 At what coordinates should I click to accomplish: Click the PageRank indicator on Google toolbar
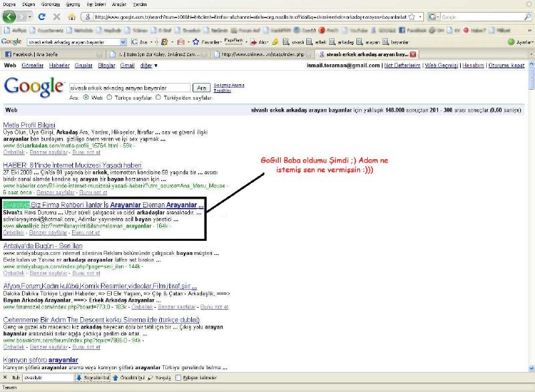pyautogui.click(x=233, y=41)
